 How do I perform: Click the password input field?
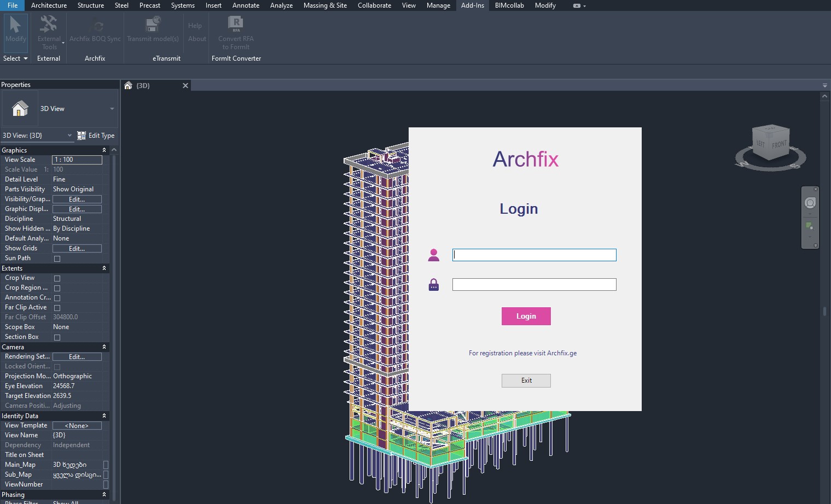pos(534,284)
